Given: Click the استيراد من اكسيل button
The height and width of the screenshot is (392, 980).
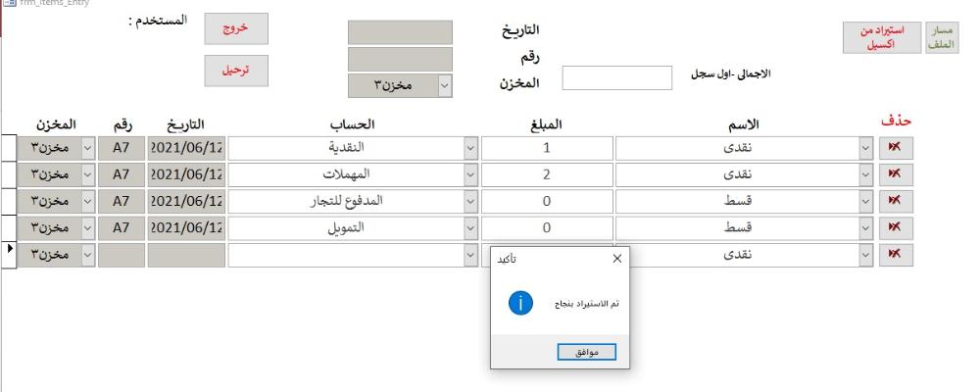Looking at the screenshot, I should pyautogui.click(x=881, y=37).
